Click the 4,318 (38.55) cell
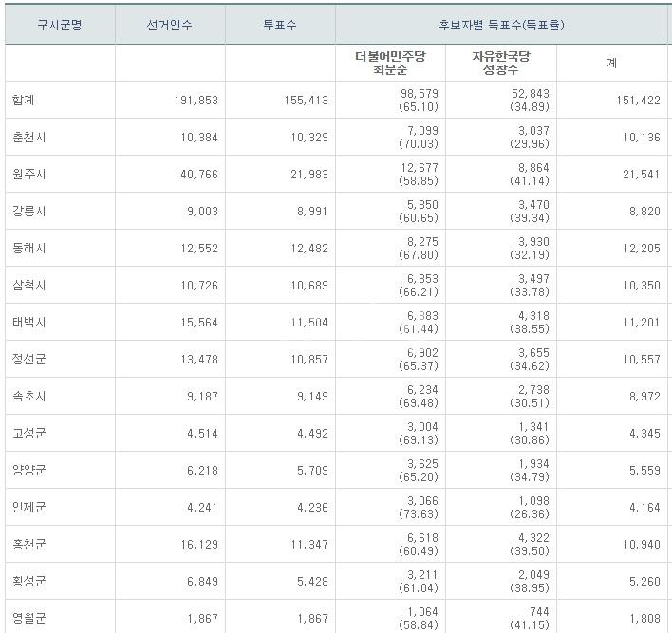The height and width of the screenshot is (633, 672). click(x=530, y=322)
